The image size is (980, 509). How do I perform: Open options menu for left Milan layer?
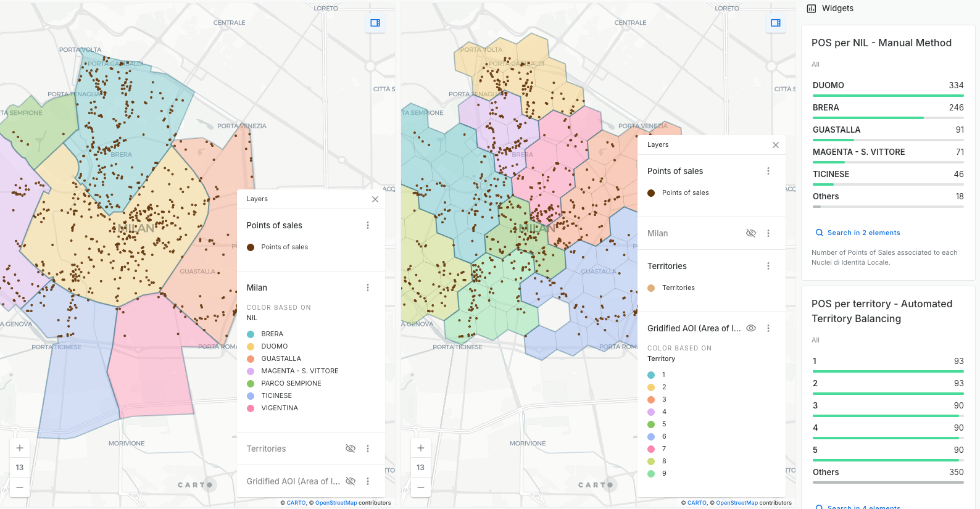tap(368, 288)
